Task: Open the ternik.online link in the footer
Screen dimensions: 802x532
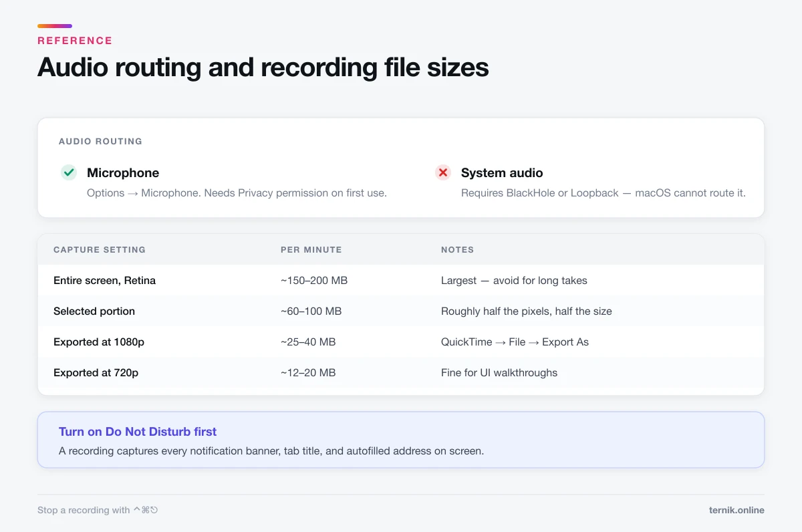Action: point(737,510)
